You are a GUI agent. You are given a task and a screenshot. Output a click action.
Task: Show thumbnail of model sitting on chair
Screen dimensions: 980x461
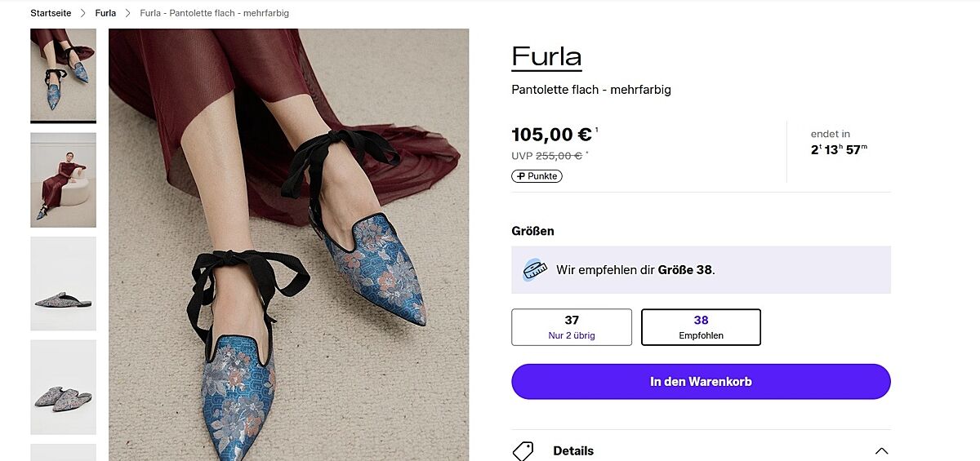click(x=64, y=180)
